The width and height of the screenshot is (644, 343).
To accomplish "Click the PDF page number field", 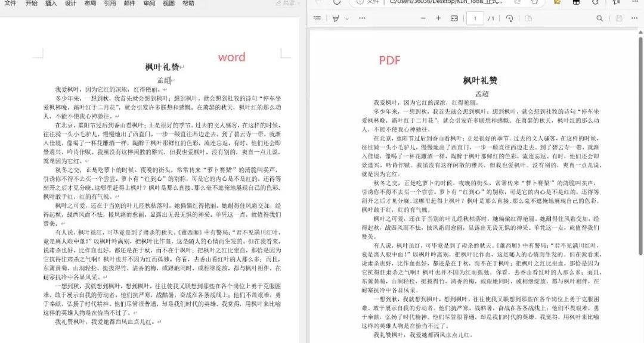I will click(x=475, y=18).
